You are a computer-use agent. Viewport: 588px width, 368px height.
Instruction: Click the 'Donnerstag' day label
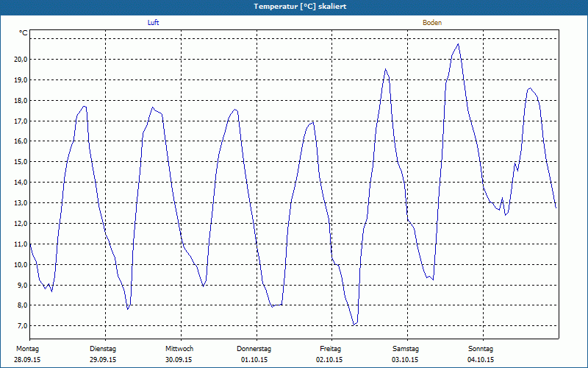[x=254, y=349]
